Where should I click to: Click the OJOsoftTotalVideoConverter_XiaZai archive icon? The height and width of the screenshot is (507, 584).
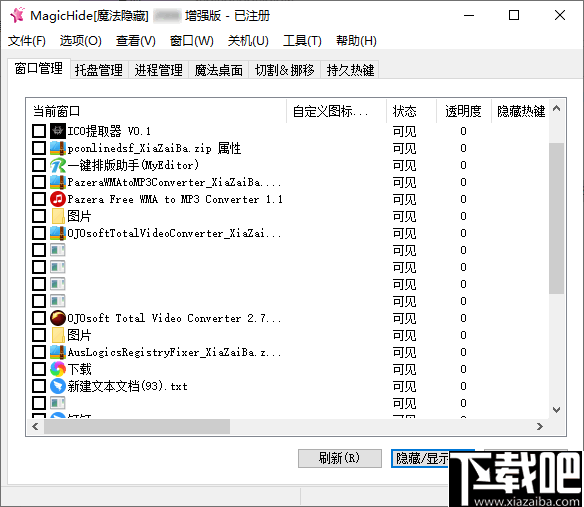[x=58, y=233]
